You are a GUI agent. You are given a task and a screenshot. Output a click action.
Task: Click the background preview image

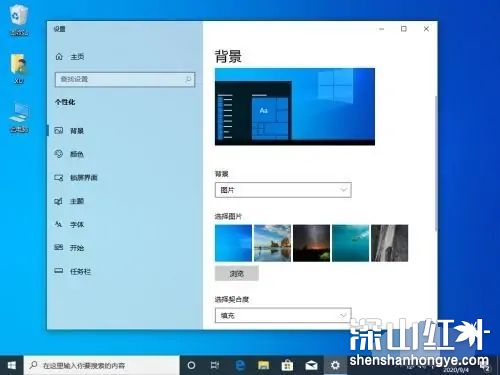295,107
